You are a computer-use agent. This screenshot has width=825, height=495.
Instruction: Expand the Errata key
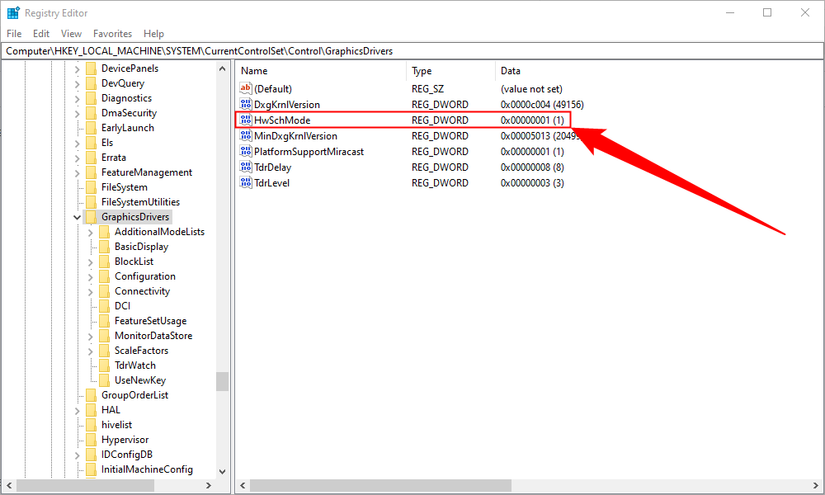[77, 158]
